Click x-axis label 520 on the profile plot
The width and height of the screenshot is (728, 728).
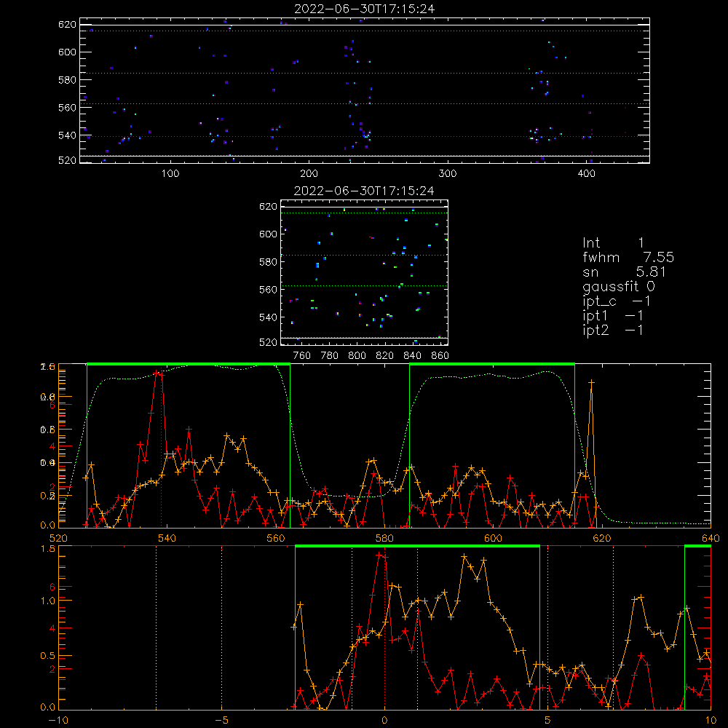coord(58,538)
